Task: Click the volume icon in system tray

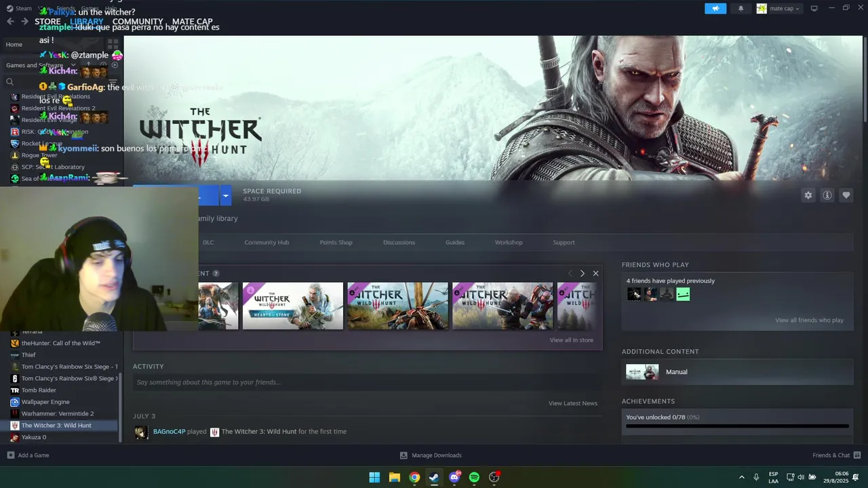Action: [x=801, y=477]
